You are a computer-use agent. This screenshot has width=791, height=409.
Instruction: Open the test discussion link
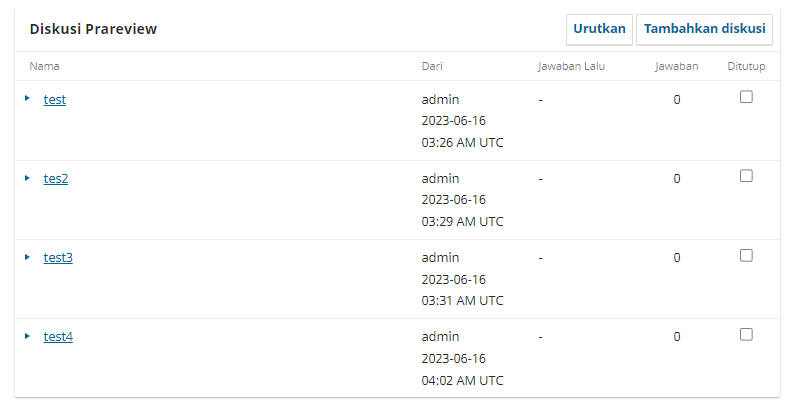click(x=55, y=99)
